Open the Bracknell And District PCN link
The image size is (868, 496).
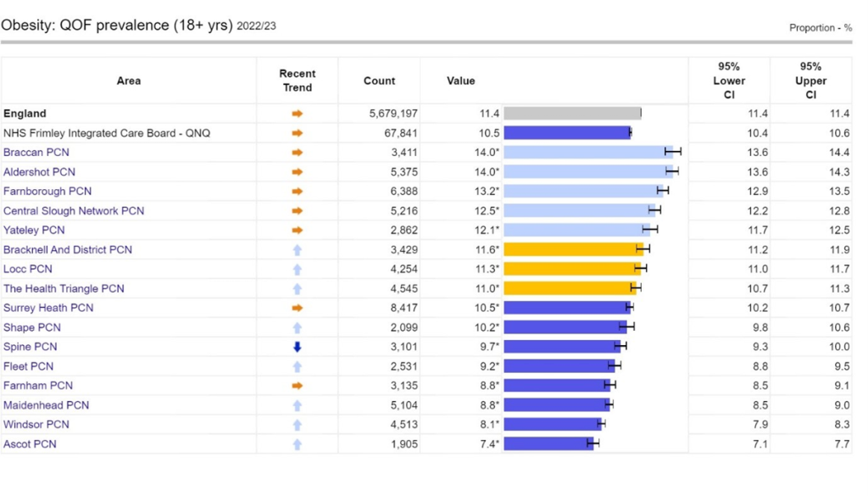pos(68,249)
